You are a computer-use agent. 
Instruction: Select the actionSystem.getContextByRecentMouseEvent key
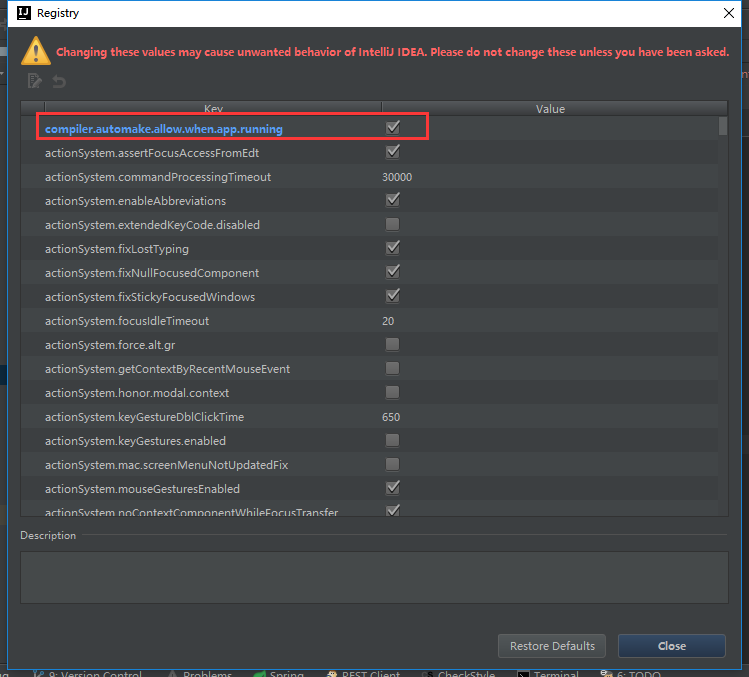tap(167, 369)
